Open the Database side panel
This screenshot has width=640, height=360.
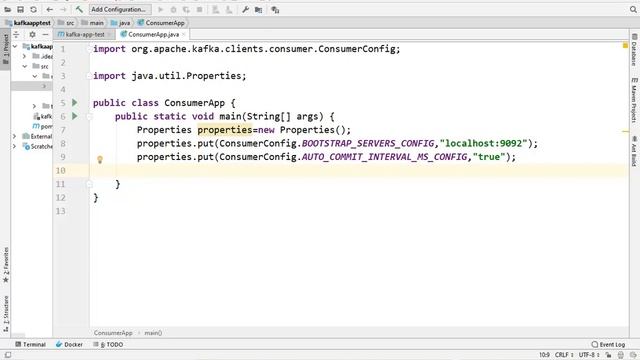click(x=634, y=49)
